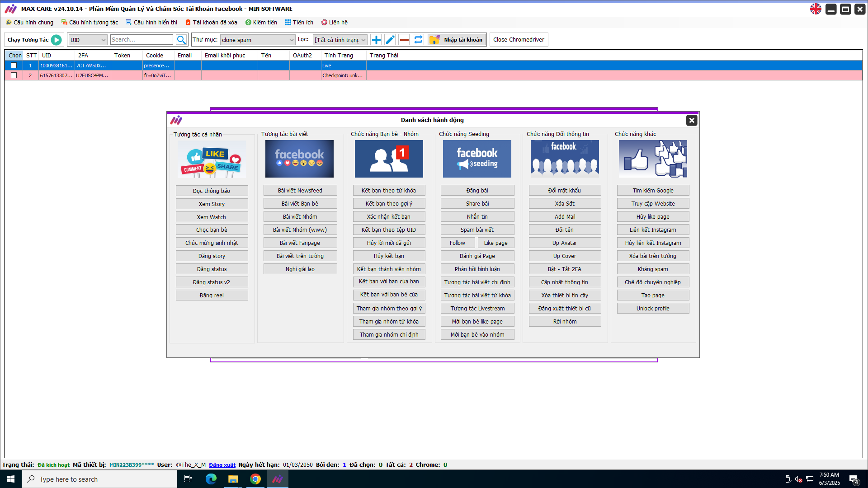This screenshot has height=488, width=868.
Task: Click the volume muted tray icon
Action: tap(798, 479)
